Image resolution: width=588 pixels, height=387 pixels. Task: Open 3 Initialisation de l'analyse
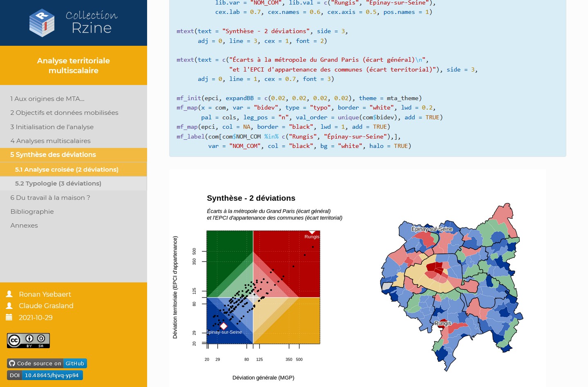click(52, 127)
